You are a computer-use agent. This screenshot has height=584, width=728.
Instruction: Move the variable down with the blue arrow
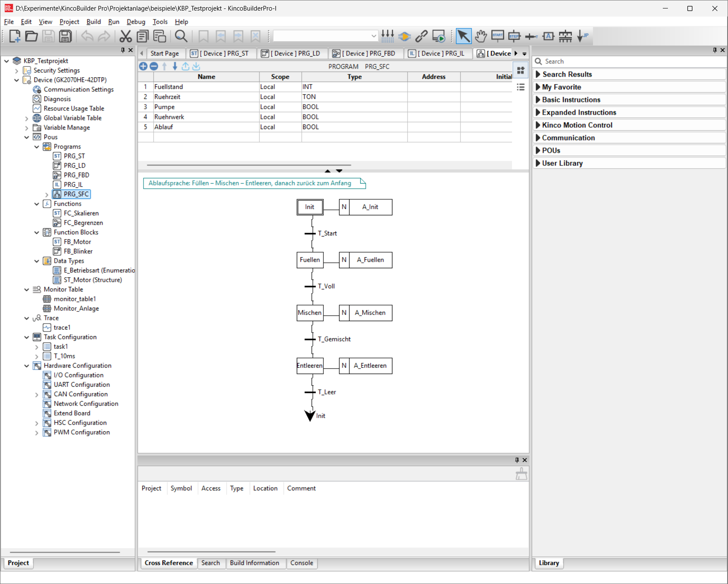click(175, 66)
